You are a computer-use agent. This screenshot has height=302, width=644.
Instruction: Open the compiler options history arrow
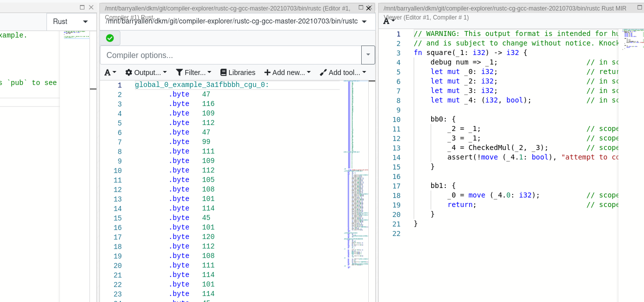pos(368,55)
